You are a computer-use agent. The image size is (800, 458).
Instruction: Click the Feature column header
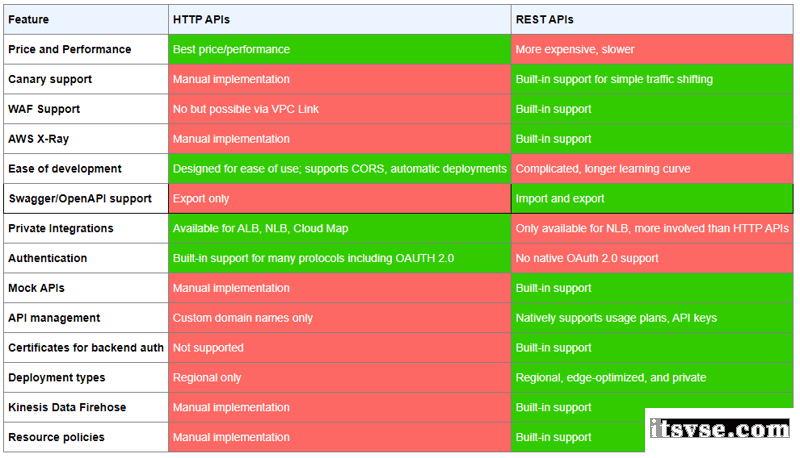click(86, 20)
